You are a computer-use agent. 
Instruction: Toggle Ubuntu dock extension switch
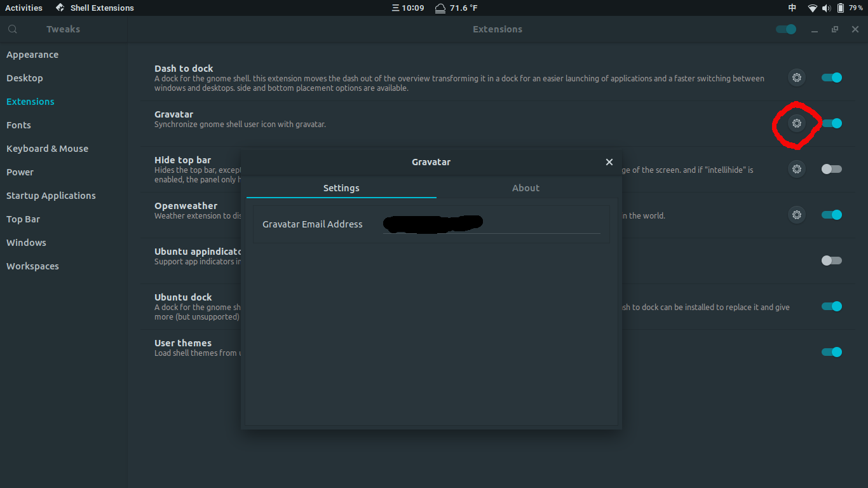[x=831, y=306]
